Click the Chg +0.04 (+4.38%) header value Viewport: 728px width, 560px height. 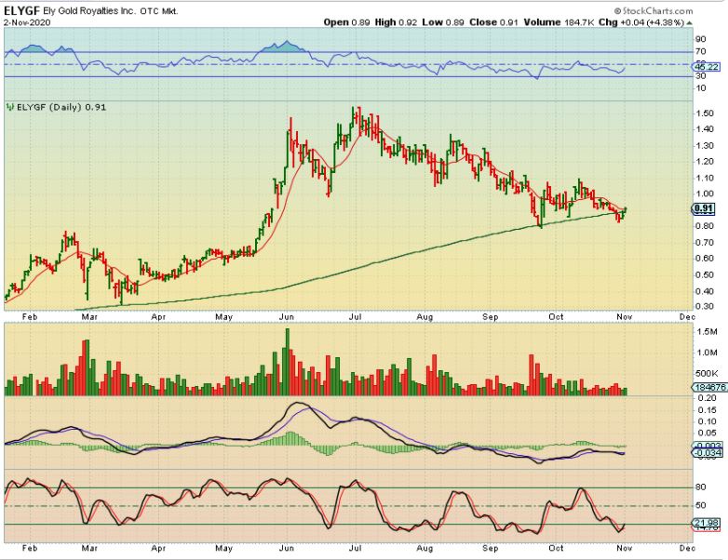[x=663, y=21]
